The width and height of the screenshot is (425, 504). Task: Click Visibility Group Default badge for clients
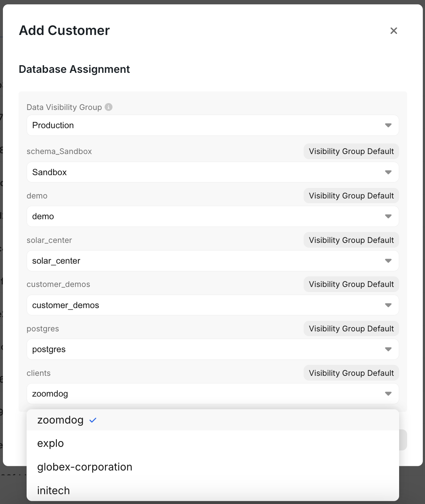(x=351, y=373)
